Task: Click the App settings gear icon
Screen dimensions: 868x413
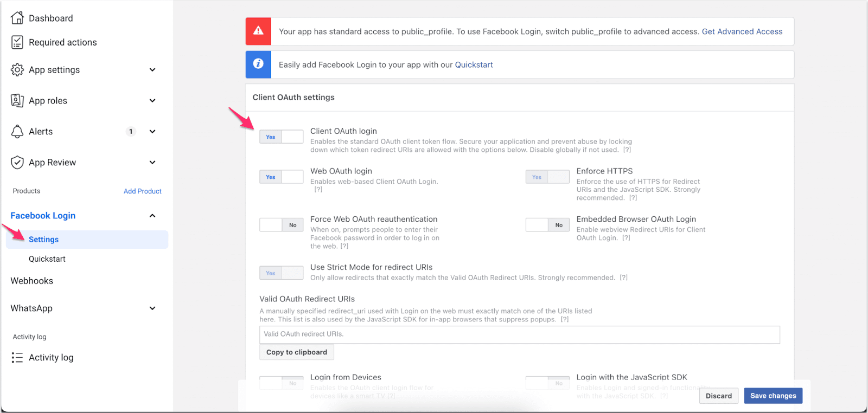Action: click(17, 70)
